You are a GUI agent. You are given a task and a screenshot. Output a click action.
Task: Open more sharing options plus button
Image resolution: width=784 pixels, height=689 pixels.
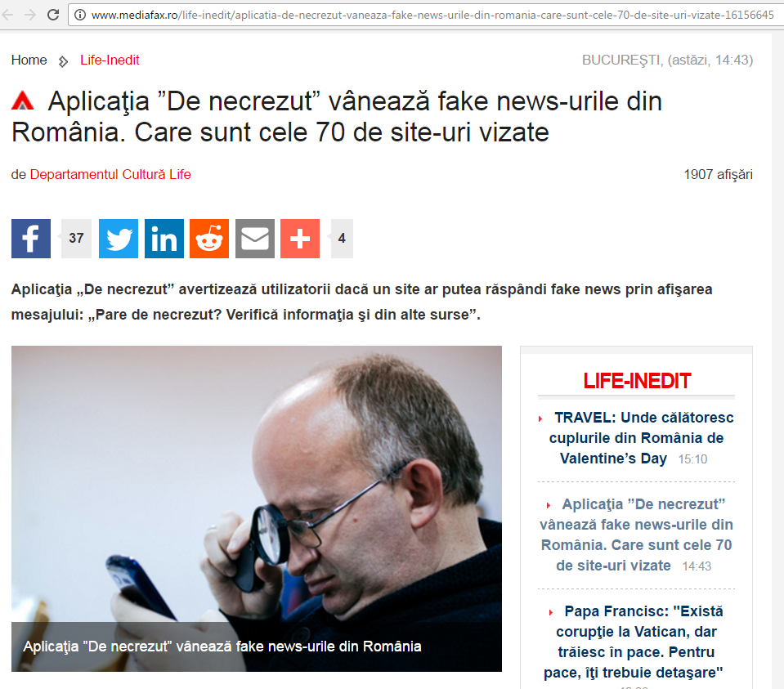click(x=300, y=239)
